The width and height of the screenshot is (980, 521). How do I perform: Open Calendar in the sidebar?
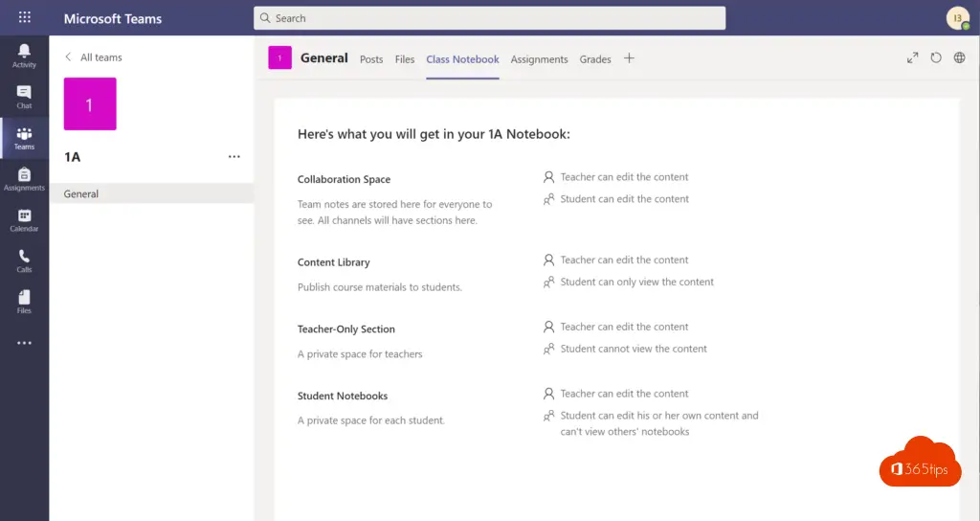pos(24,220)
